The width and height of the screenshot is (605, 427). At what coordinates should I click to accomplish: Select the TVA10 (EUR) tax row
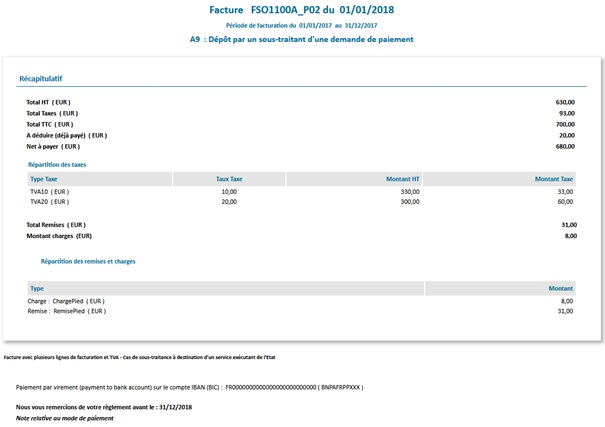tap(50, 191)
